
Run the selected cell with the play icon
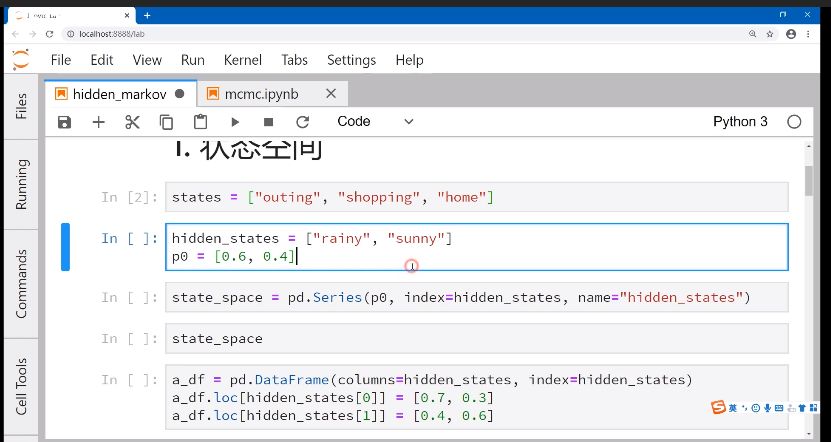tap(235, 122)
